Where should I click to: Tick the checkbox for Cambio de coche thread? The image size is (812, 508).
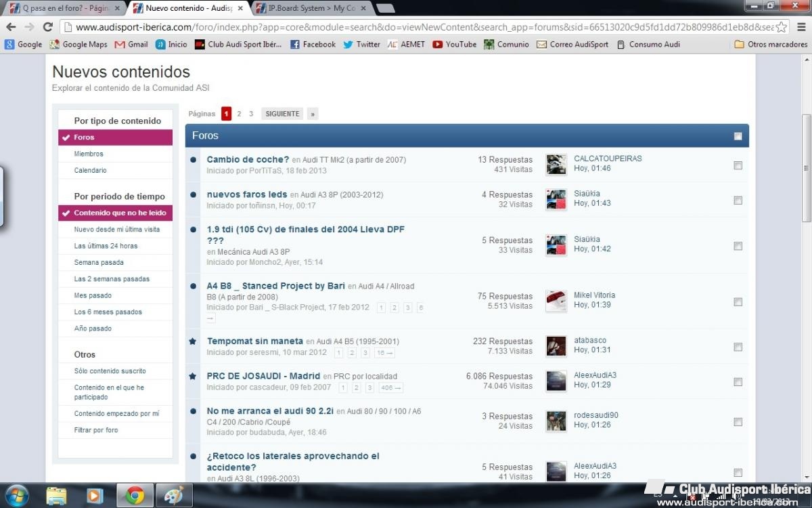(738, 165)
